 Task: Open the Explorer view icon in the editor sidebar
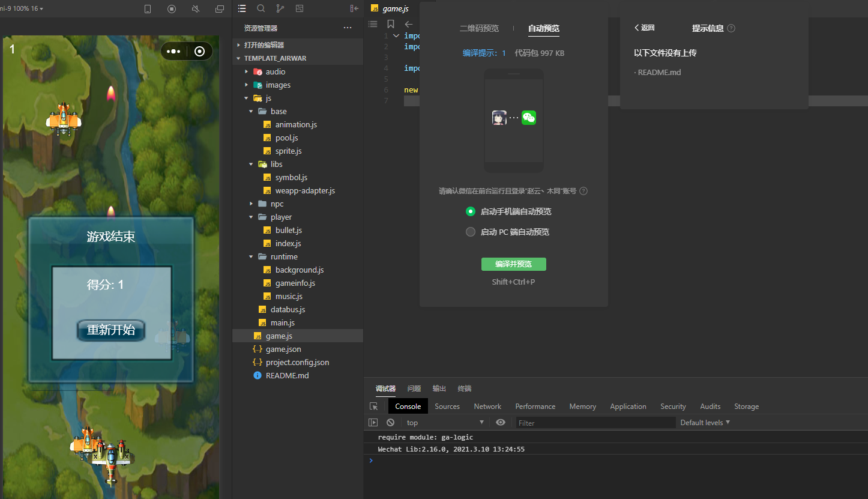pyautogui.click(x=242, y=8)
